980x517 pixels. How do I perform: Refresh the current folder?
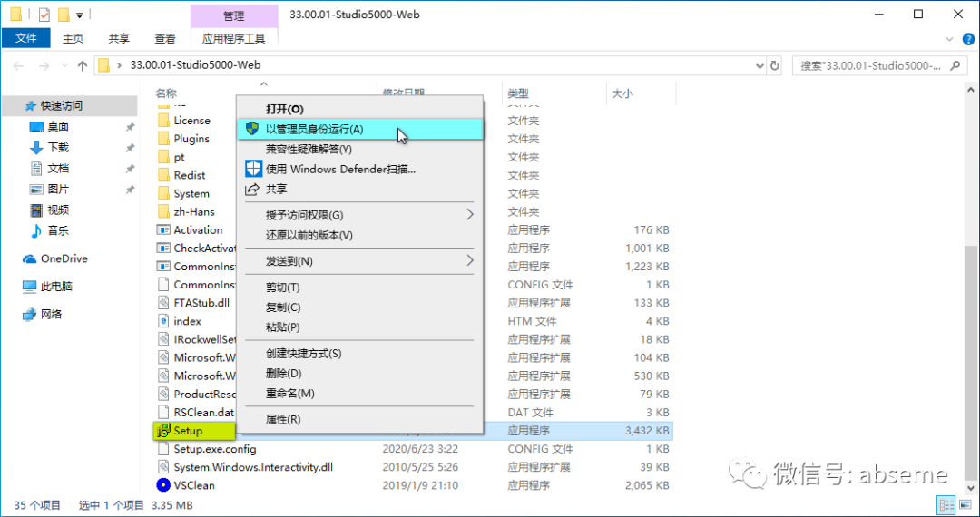coord(774,65)
